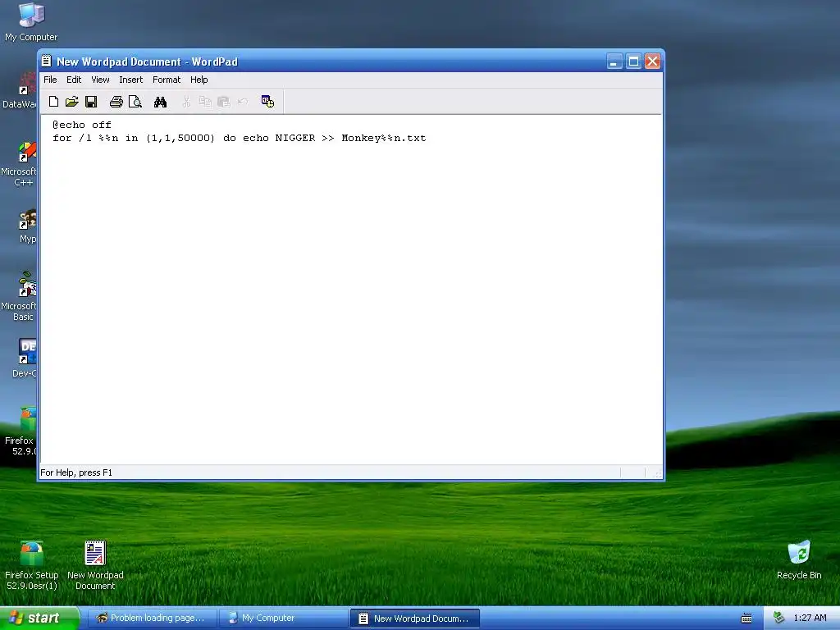Save the document with the floppy disk icon
Viewport: 840px width, 630px height.
(91, 102)
